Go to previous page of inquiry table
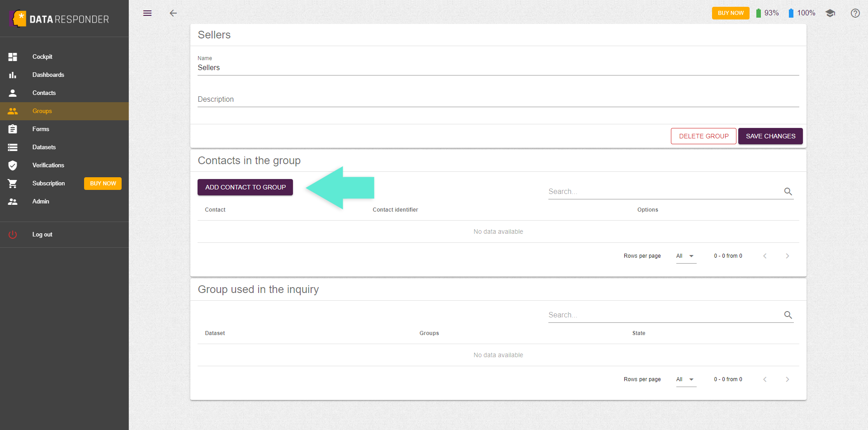Screen dimensions: 868x430 tap(765, 379)
